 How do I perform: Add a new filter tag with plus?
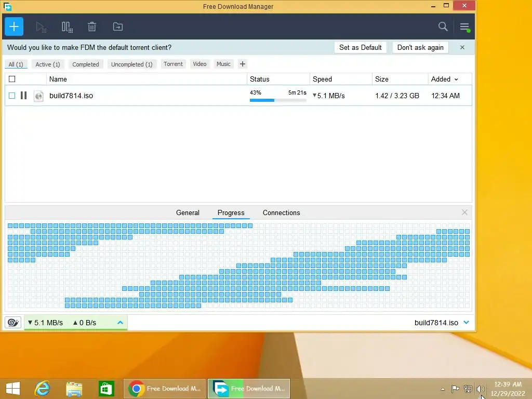pyautogui.click(x=242, y=64)
